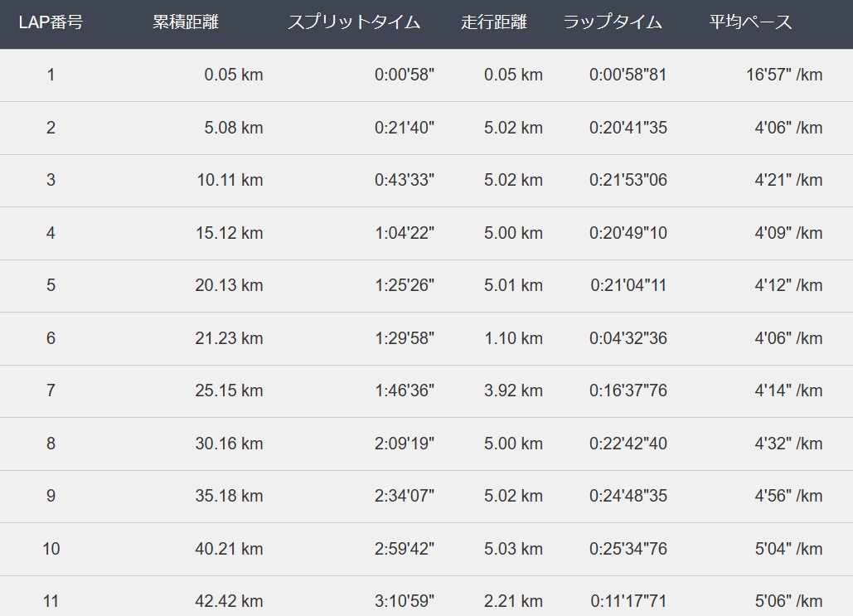Click the 4'32" /km pace value
This screenshot has height=616, width=853.
click(788, 444)
